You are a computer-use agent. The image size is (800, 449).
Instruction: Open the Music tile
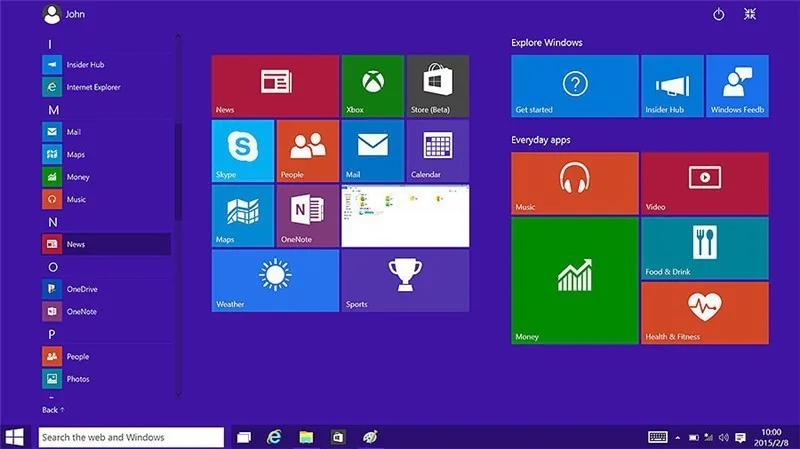coord(574,183)
